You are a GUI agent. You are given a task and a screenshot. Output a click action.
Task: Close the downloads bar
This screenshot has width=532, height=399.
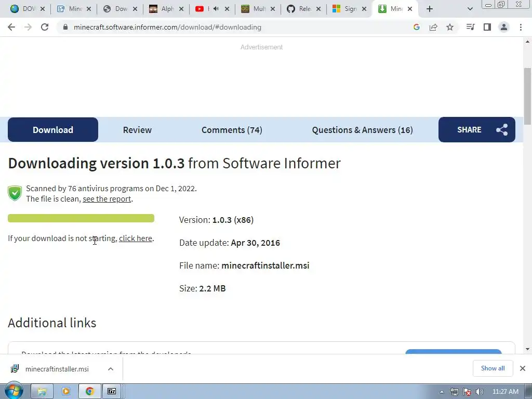pyautogui.click(x=523, y=368)
